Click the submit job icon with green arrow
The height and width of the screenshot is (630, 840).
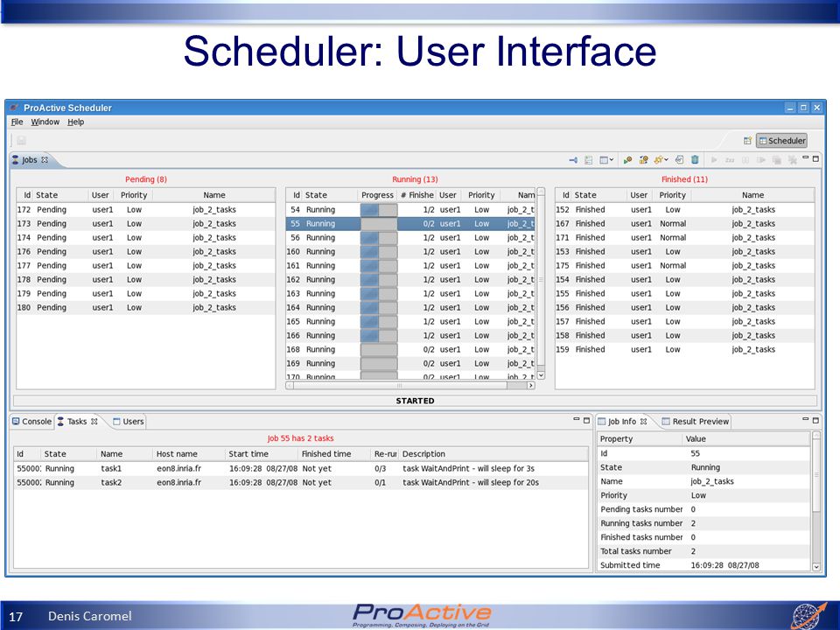[x=627, y=159]
